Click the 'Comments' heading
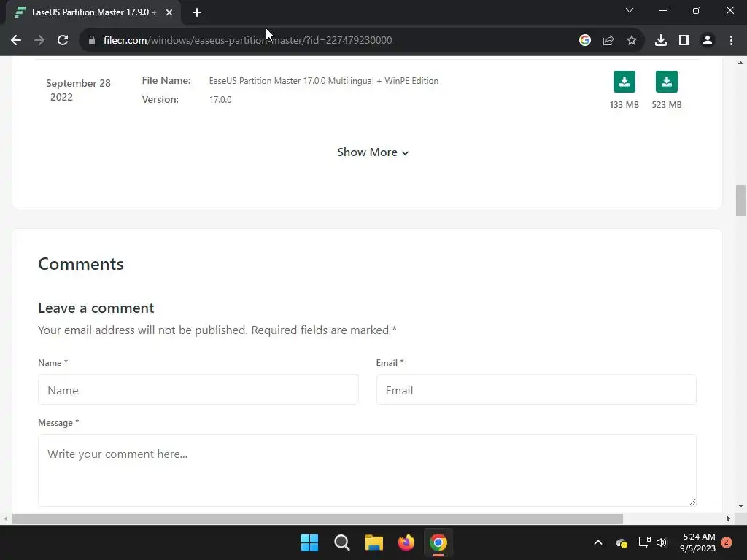Image resolution: width=747 pixels, height=560 pixels. [81, 264]
